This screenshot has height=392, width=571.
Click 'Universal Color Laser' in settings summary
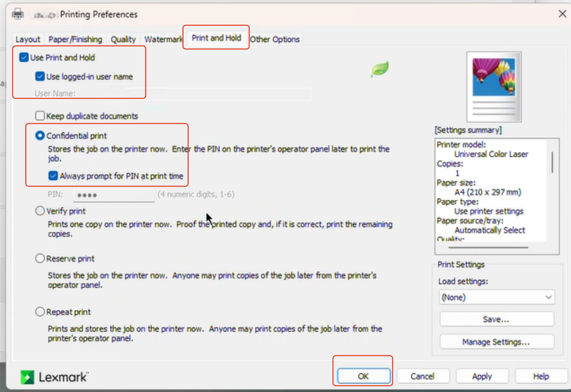point(491,154)
